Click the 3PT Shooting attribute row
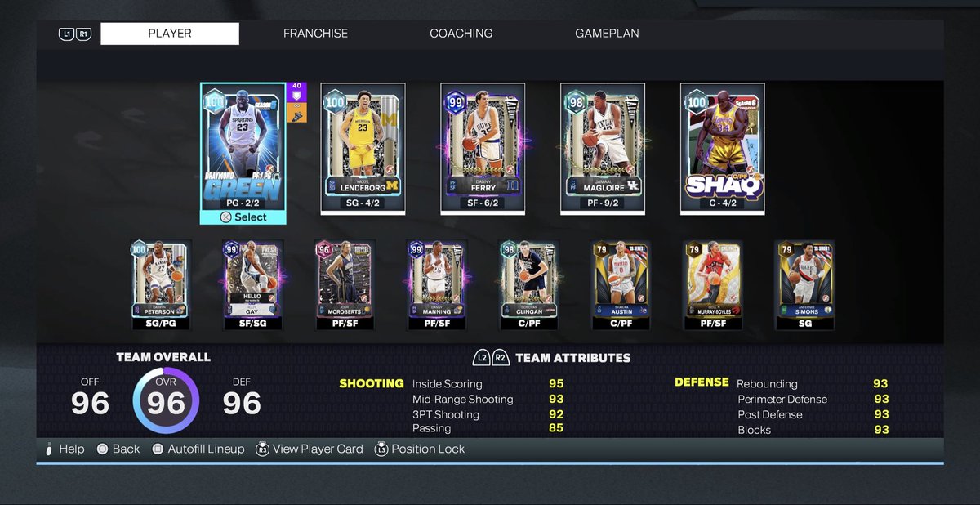This screenshot has height=505, width=980. [488, 414]
